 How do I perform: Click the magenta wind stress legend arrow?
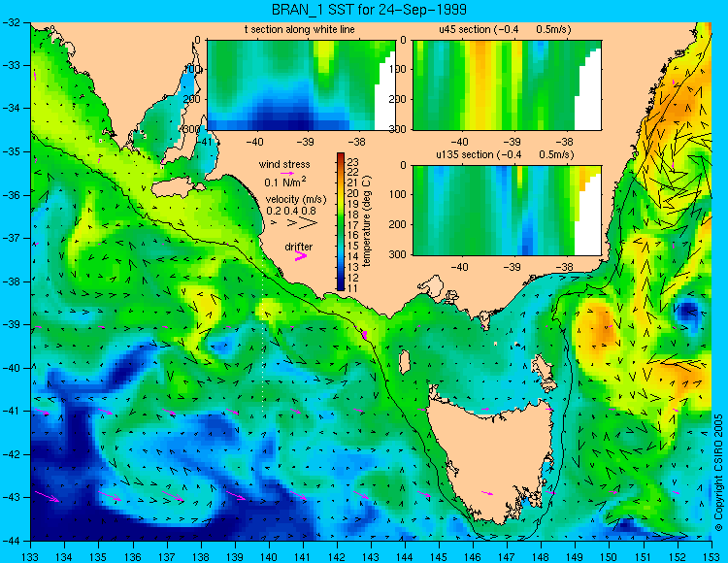[x=287, y=173]
